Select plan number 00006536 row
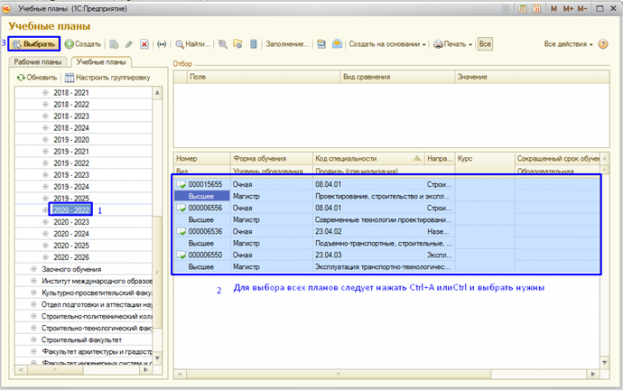623x390 pixels. (x=386, y=237)
